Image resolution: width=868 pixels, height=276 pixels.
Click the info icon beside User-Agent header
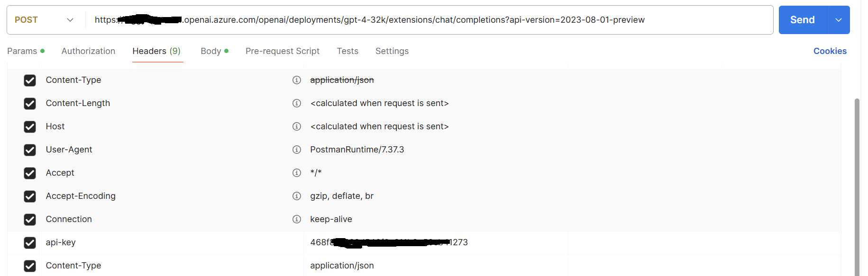click(297, 150)
